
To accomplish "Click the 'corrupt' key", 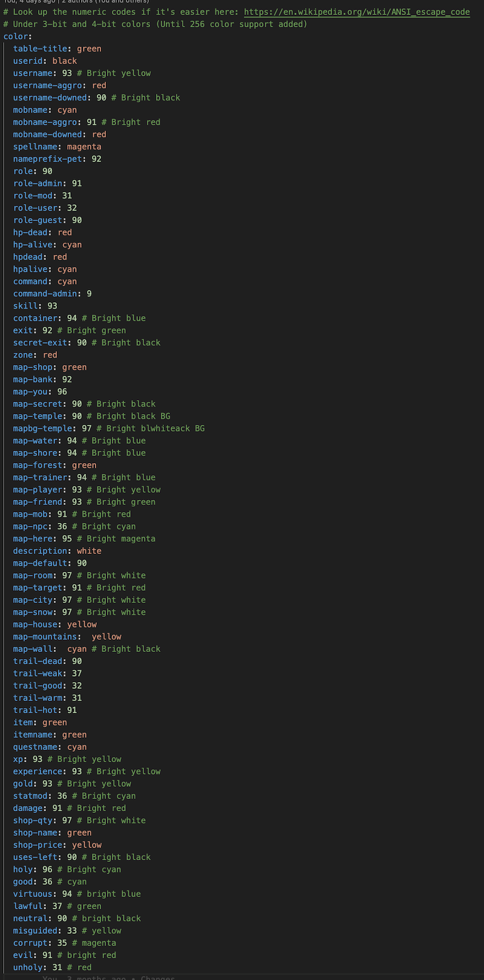I will (x=30, y=943).
